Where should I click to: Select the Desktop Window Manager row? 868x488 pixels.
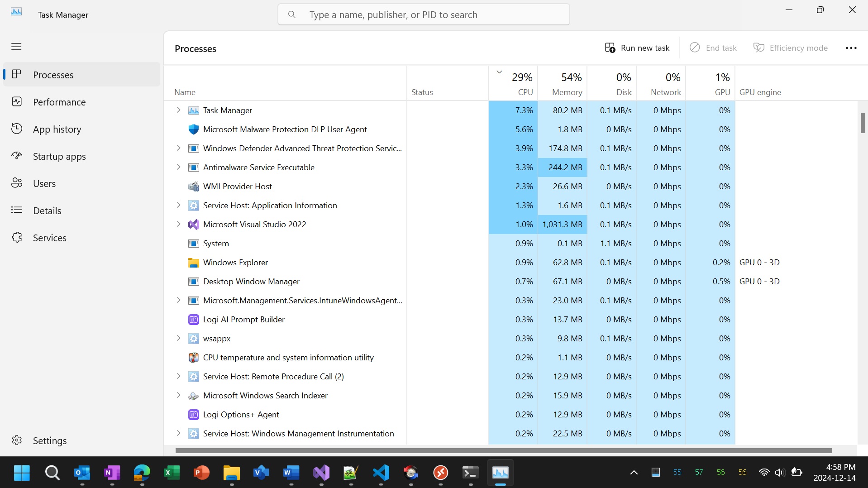(x=510, y=282)
